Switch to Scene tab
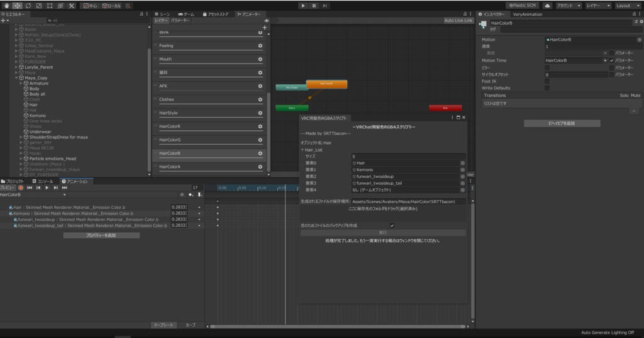This screenshot has height=338, width=644. pos(162,14)
